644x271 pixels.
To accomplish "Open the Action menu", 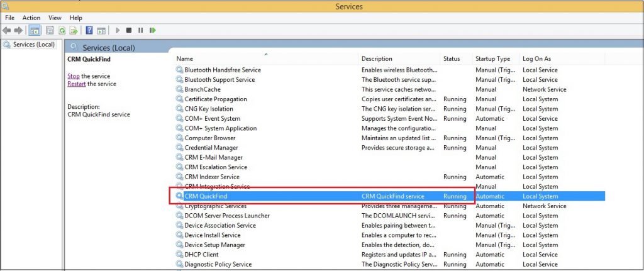I will coord(31,18).
